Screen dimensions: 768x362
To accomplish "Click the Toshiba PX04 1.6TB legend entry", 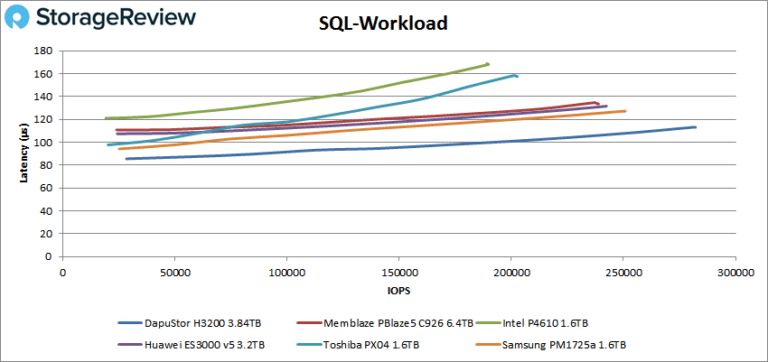I will click(358, 344).
